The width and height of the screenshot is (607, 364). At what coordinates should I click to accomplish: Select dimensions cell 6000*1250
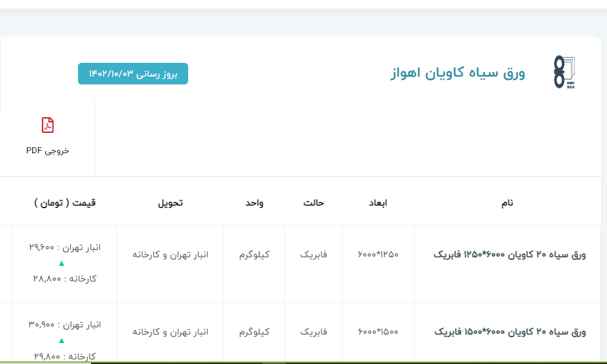click(378, 255)
